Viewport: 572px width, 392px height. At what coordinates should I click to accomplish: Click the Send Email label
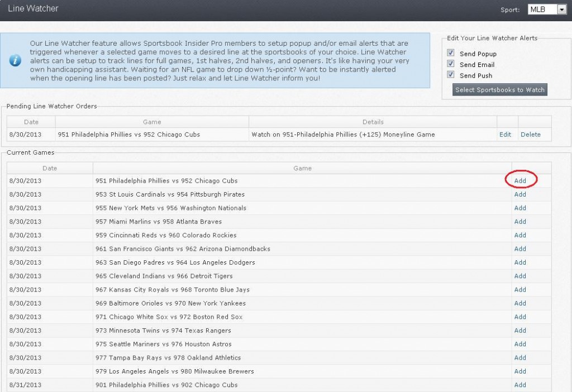(477, 65)
